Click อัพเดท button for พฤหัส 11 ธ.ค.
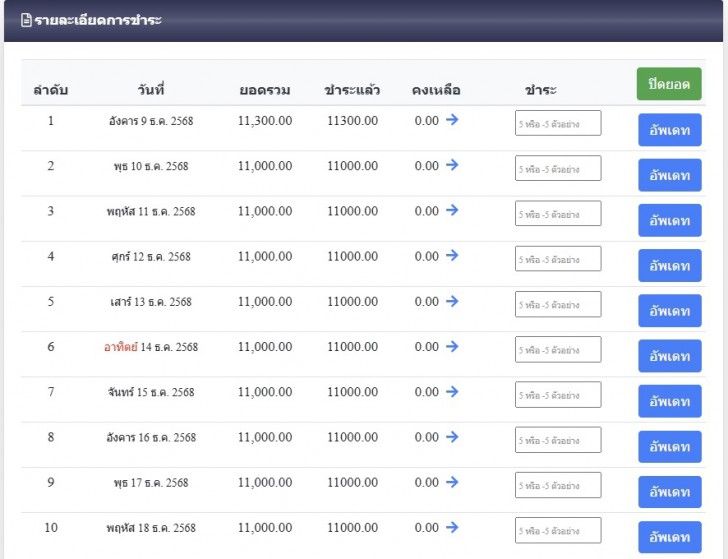728x559 pixels. (670, 221)
